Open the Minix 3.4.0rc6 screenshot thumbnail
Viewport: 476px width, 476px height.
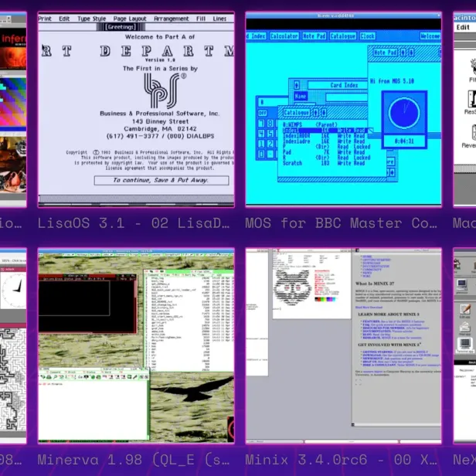click(x=343, y=345)
